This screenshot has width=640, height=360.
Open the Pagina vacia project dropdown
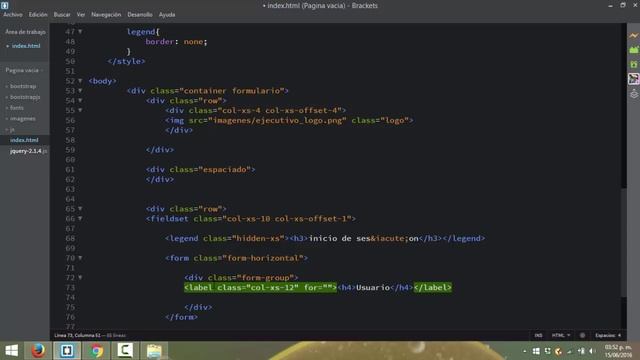[x=24, y=70]
